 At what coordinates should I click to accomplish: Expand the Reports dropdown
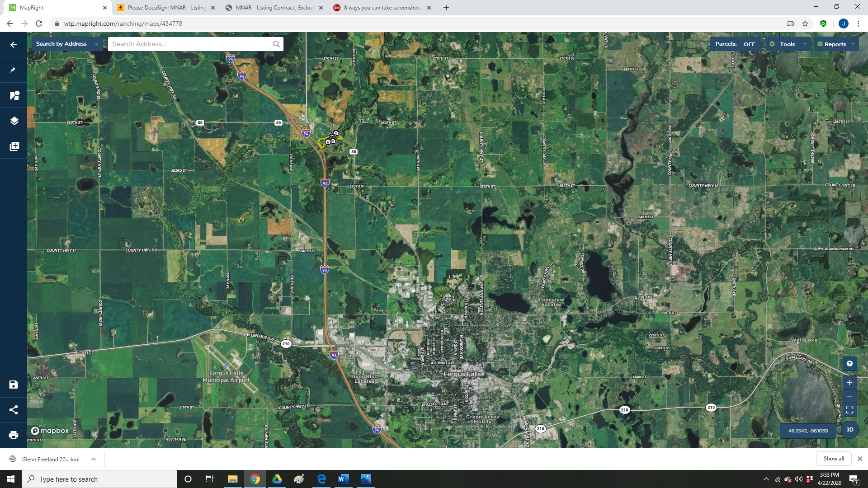[x=835, y=44]
